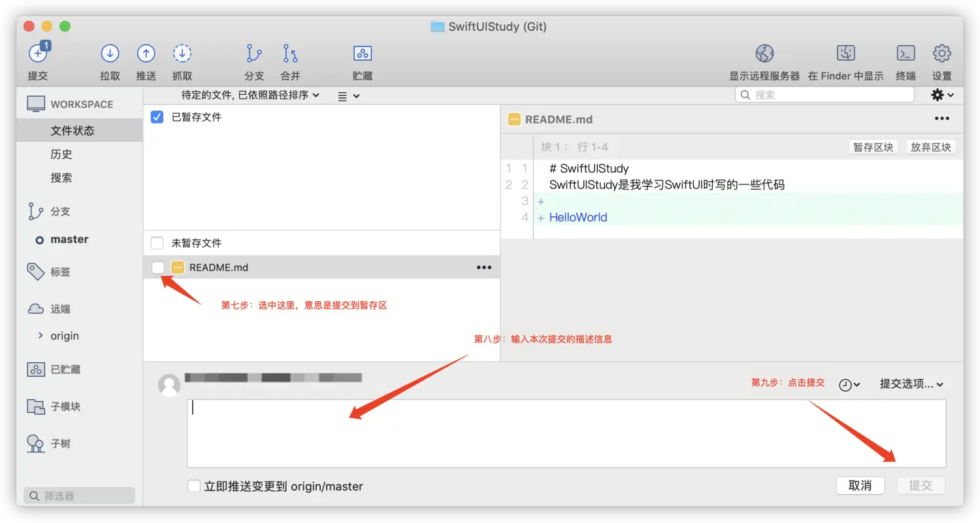Uncheck the 已暂存文件 checkbox
The image size is (980, 523).
point(157,117)
